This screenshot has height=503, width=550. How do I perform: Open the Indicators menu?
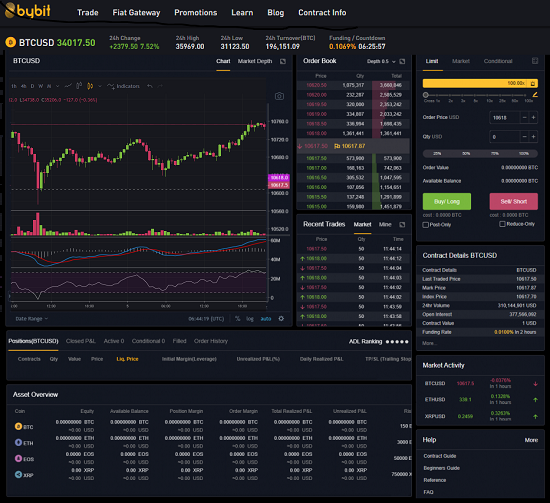123,86
